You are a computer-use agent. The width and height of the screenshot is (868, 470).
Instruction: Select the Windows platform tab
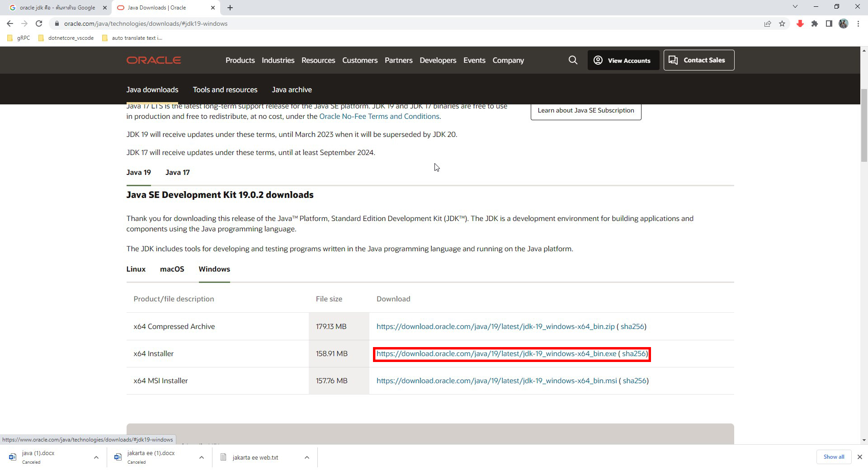click(x=214, y=269)
